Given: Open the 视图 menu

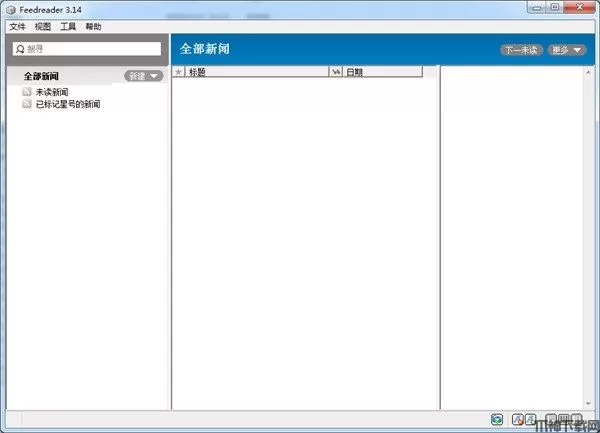Looking at the screenshot, I should (x=42, y=26).
